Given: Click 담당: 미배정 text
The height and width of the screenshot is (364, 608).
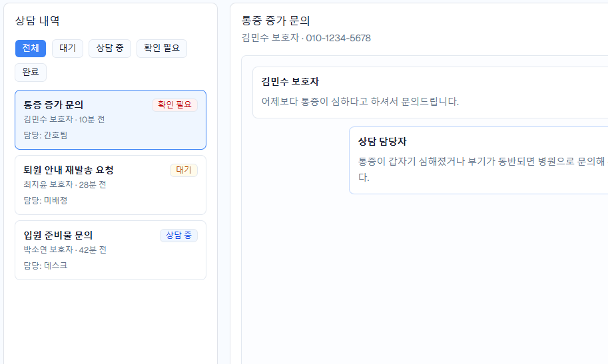Looking at the screenshot, I should [x=45, y=200].
